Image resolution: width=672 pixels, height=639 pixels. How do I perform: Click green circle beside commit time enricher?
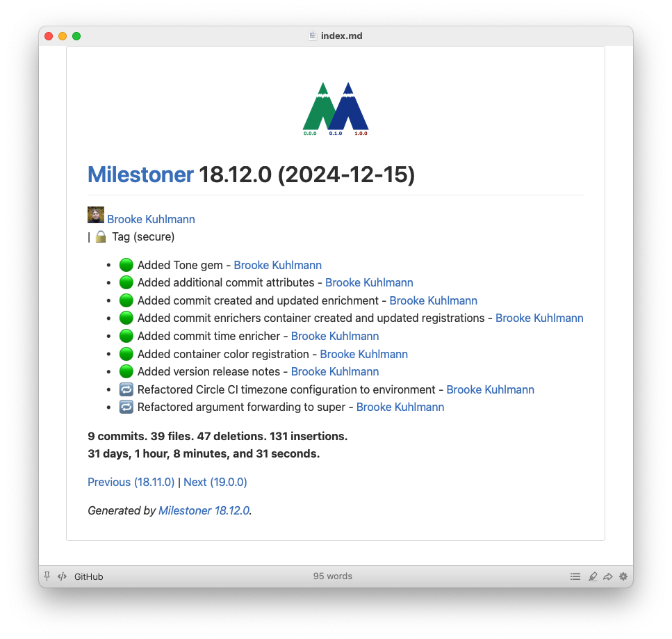(x=126, y=337)
